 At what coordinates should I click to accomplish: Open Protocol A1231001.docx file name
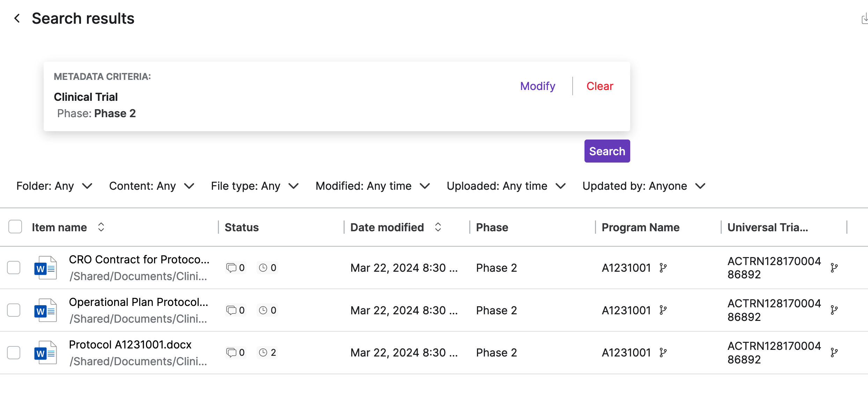[130, 345]
